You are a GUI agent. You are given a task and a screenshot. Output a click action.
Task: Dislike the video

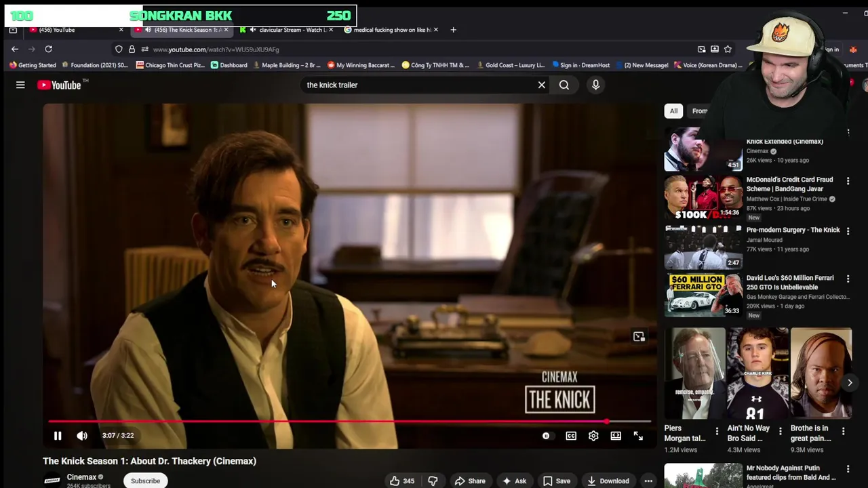433,481
